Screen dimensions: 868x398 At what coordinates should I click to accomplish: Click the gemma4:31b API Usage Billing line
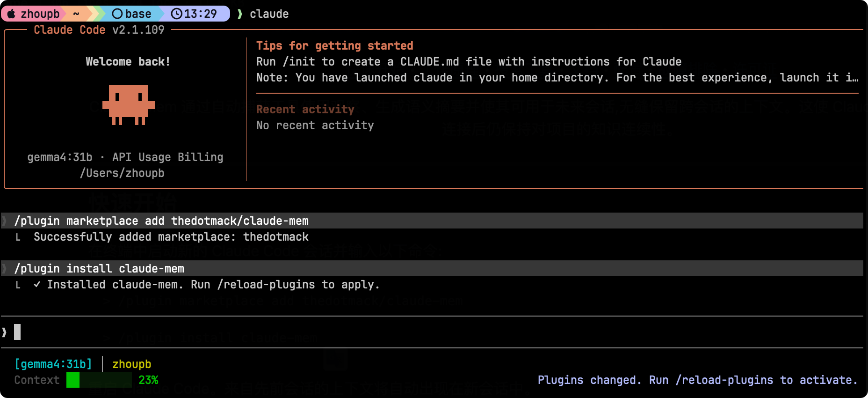[x=125, y=157]
